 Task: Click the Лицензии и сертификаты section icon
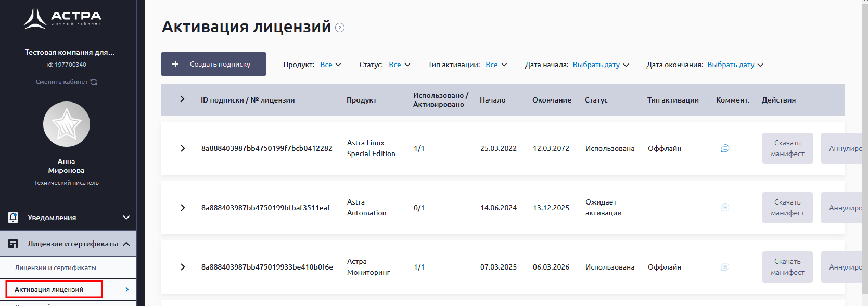(x=13, y=244)
